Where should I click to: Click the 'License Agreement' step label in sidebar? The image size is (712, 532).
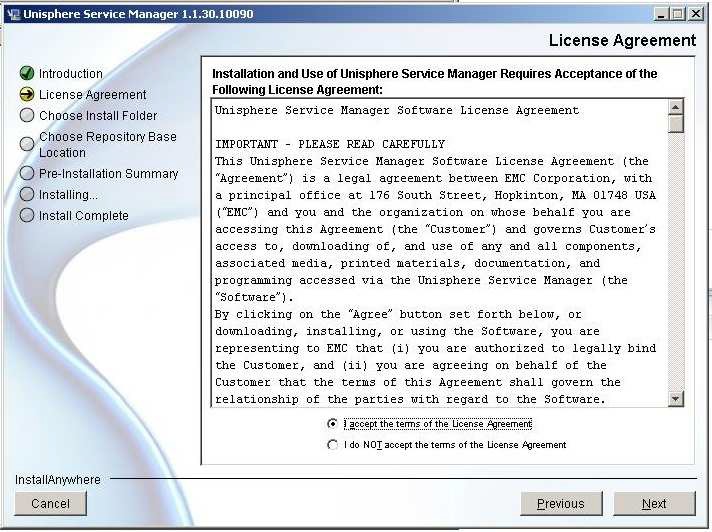93,94
